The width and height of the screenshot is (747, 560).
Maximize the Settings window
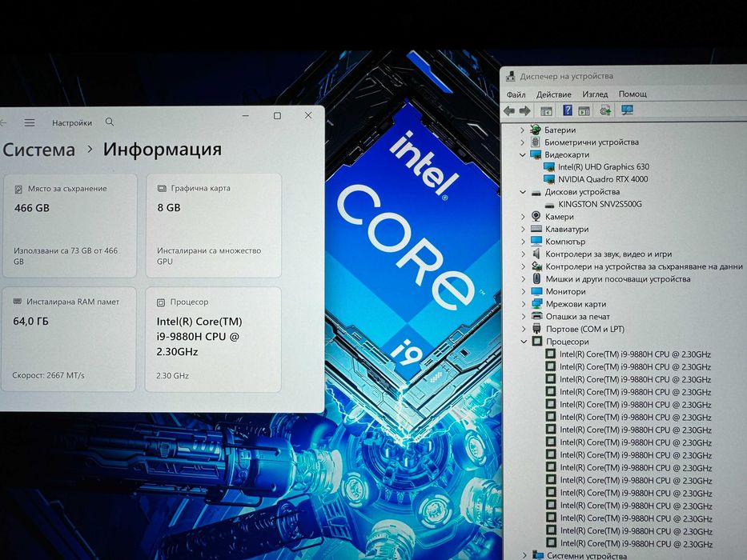coord(277,116)
